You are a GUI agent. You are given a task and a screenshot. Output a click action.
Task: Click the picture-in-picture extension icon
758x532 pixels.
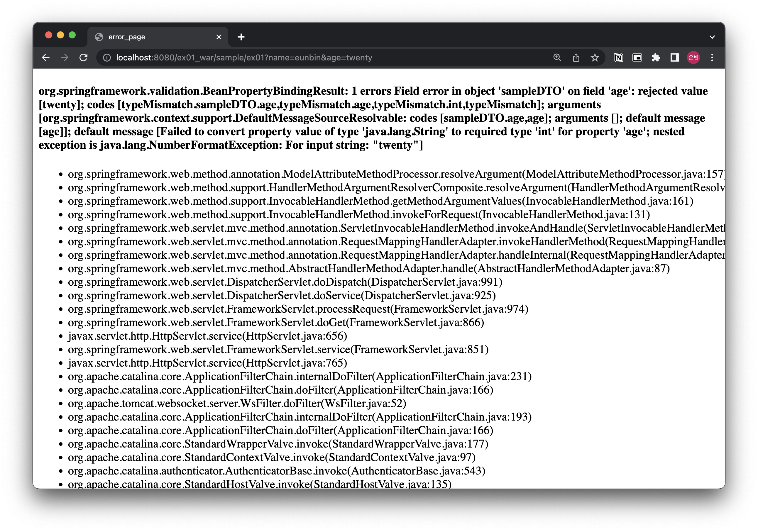pos(637,58)
